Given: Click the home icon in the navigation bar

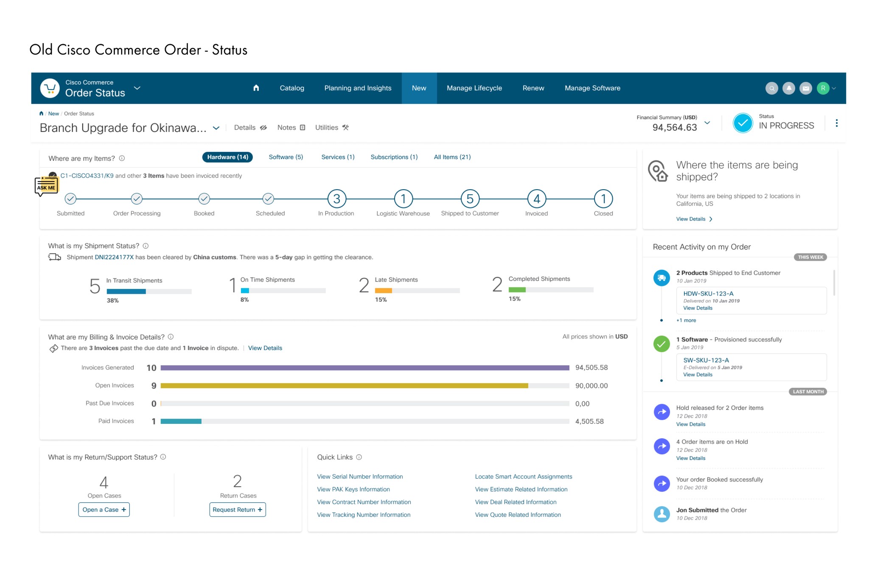Looking at the screenshot, I should (257, 88).
